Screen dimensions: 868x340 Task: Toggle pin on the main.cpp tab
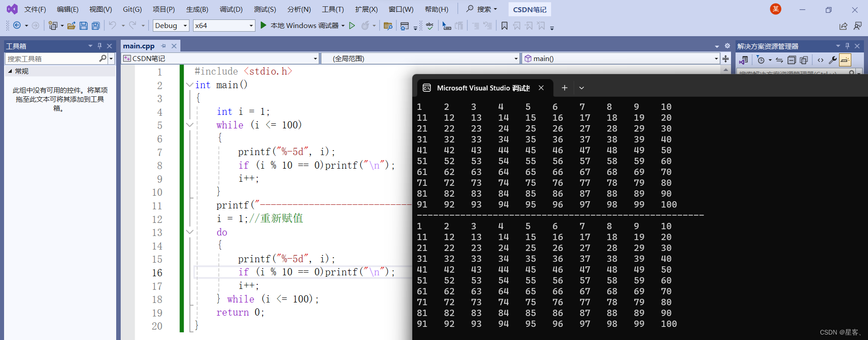[x=163, y=46]
